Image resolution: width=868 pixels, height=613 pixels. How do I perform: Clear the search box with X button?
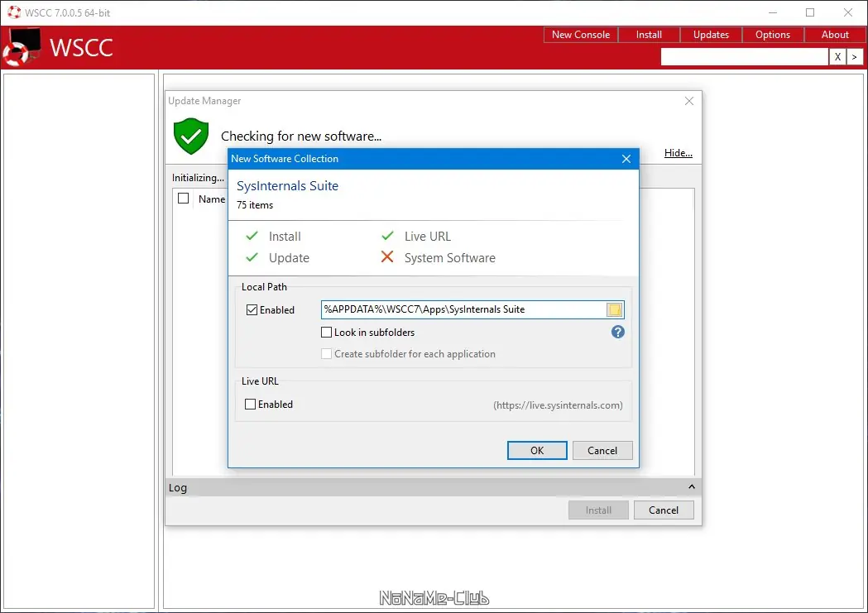(x=837, y=56)
